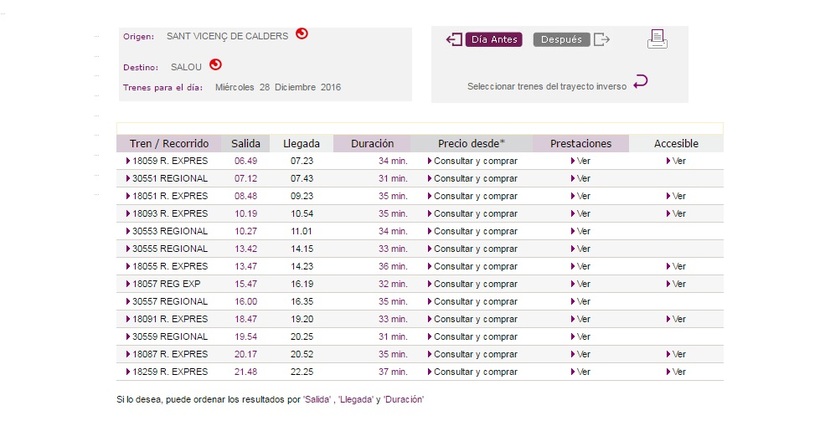Click Seleccionar trenes del trayecto inverso
The image size is (820, 426).
pyautogui.click(x=547, y=87)
